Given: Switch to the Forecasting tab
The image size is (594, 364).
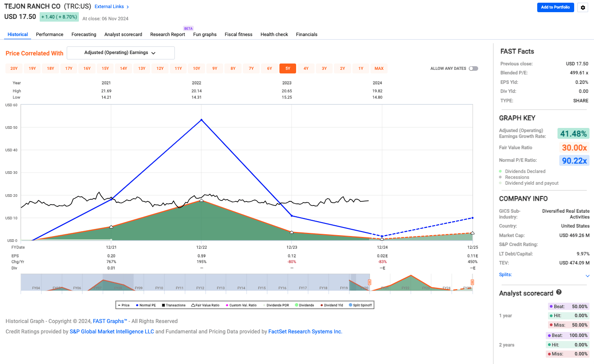Looking at the screenshot, I should coord(84,34).
